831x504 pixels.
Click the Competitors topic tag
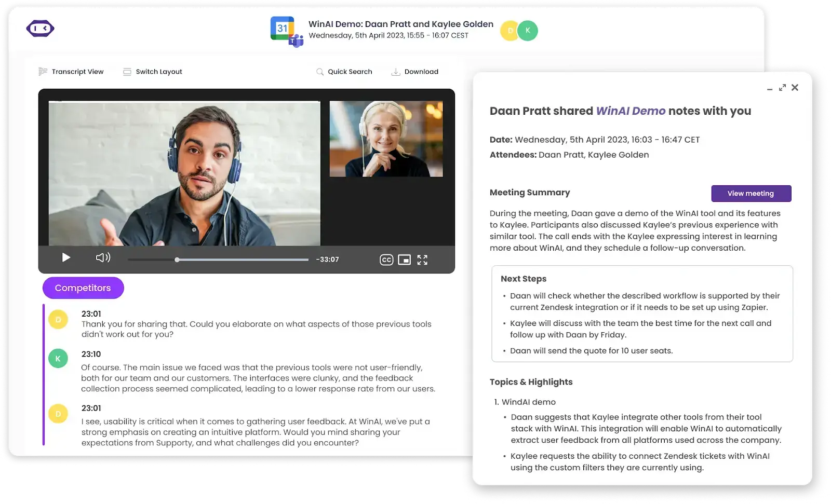click(x=83, y=288)
